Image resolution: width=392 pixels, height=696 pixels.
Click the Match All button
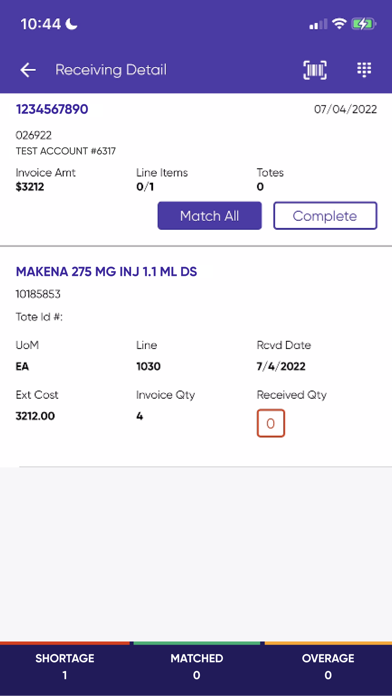210,216
